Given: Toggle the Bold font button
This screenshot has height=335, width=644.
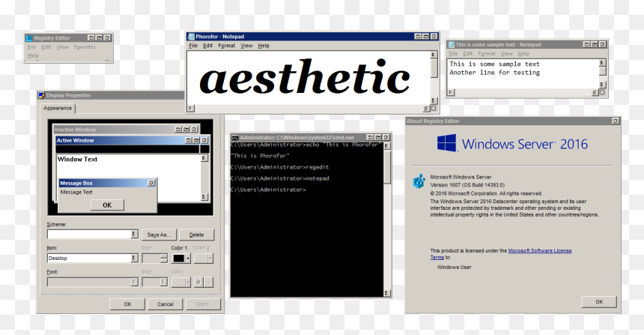Looking at the screenshot, I should pos(198,282).
